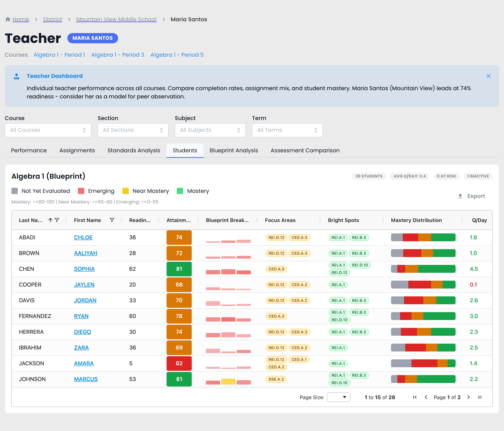
Task: Go to first page icon
Action: click(415, 397)
